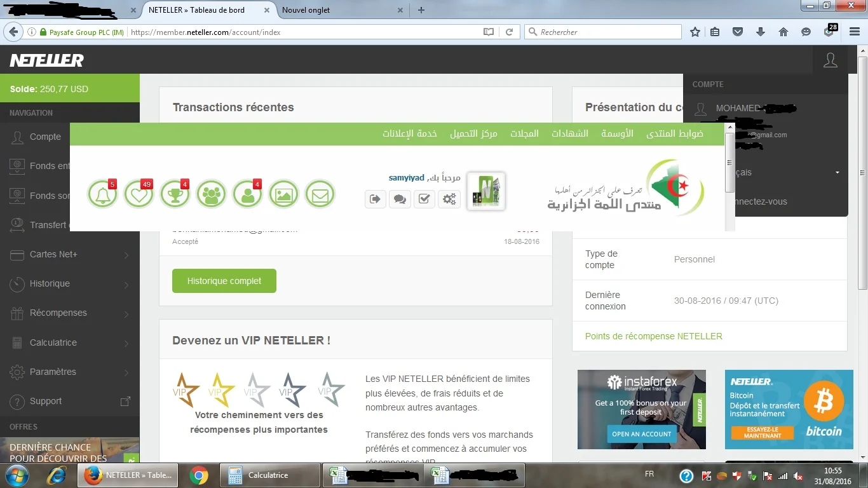Click the Firefox bookmark star icon

point(695,32)
